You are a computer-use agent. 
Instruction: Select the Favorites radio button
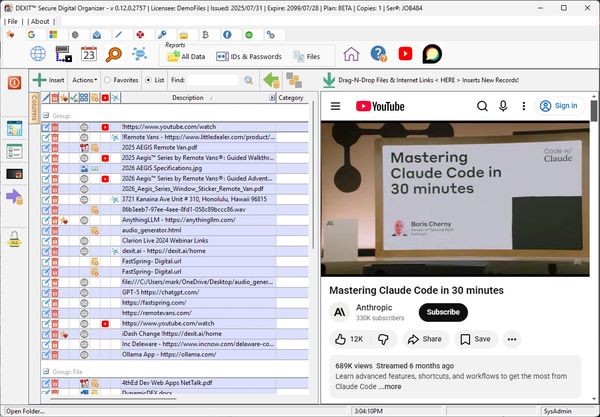click(x=108, y=80)
